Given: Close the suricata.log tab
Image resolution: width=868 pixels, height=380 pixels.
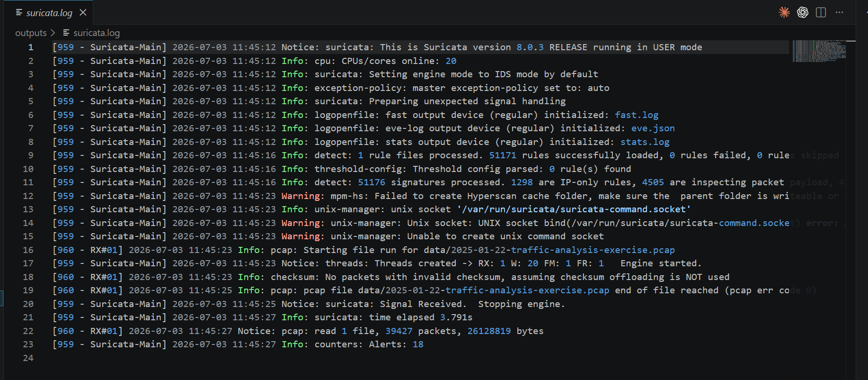Looking at the screenshot, I should pyautogui.click(x=83, y=12).
